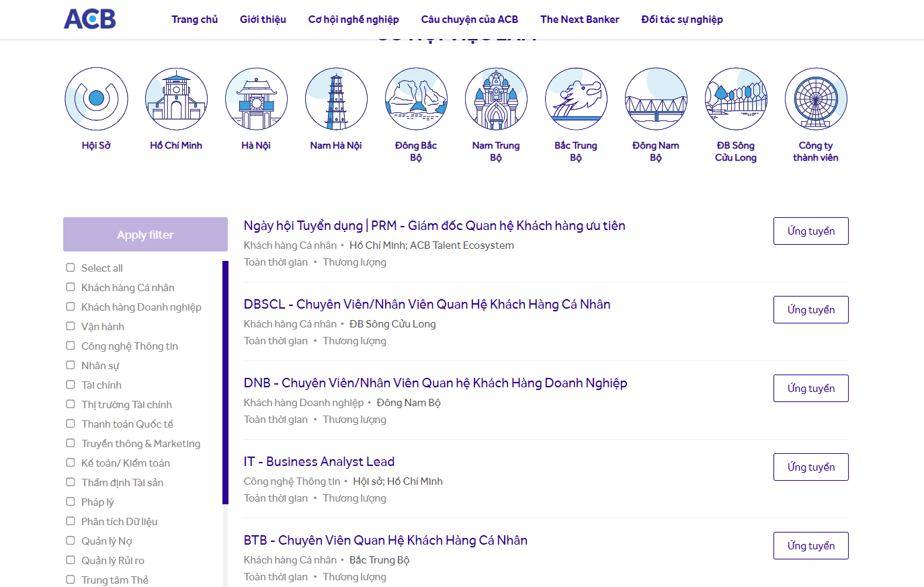Toggle the Nhân sự filter checkbox

click(x=71, y=365)
